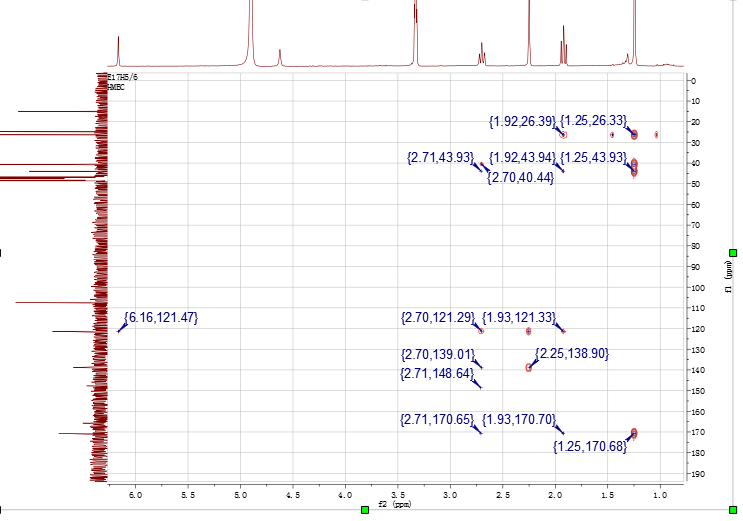This screenshot has height=521, width=743.
Task: Select the green handle at the bottom-right corner
Action: tap(733, 510)
